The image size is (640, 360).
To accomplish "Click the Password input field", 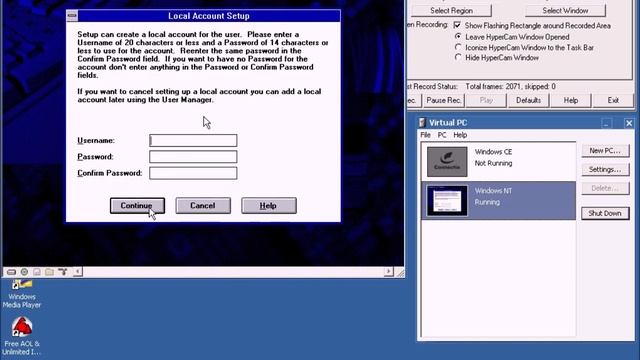I will pyautogui.click(x=193, y=157).
